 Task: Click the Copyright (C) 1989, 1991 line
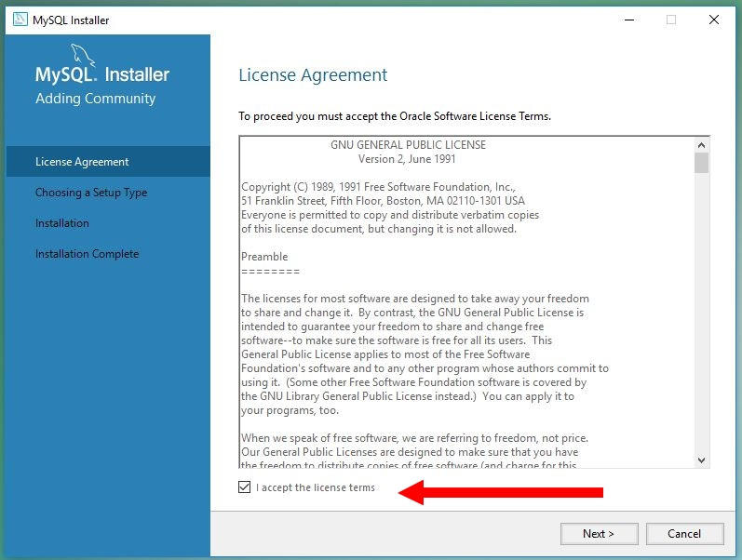coord(378,187)
